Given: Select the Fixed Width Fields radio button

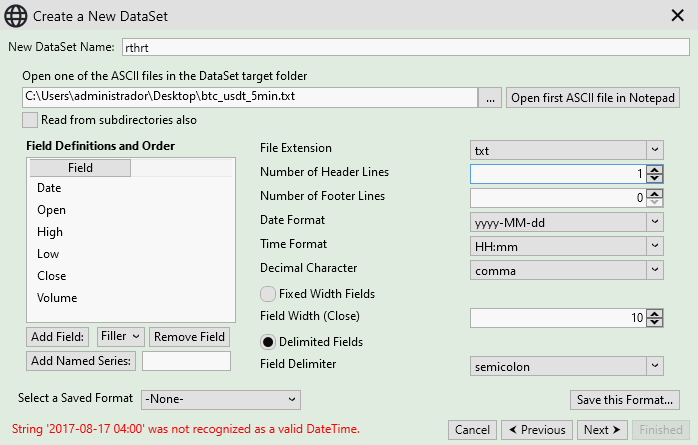Looking at the screenshot, I should point(268,294).
